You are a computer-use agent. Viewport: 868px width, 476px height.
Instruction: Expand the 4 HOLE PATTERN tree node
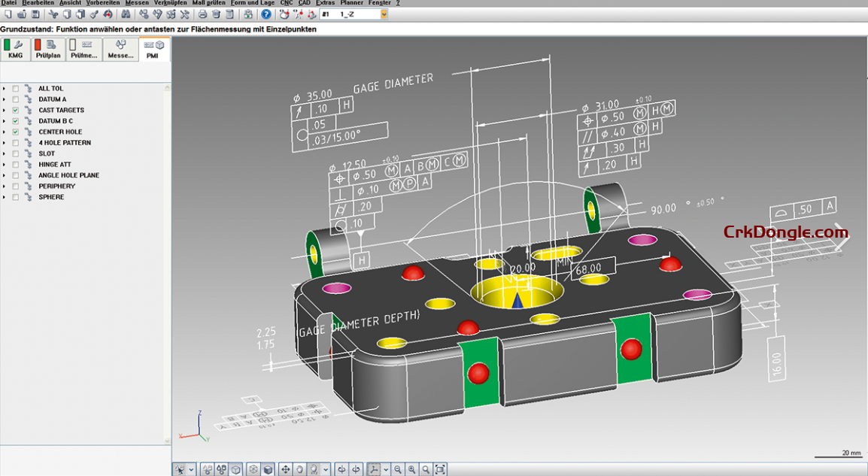(x=4, y=143)
